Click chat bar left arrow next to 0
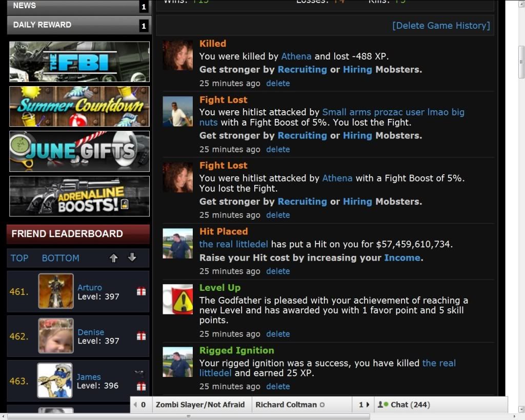Screen dimensions: 525x420 tap(135, 405)
